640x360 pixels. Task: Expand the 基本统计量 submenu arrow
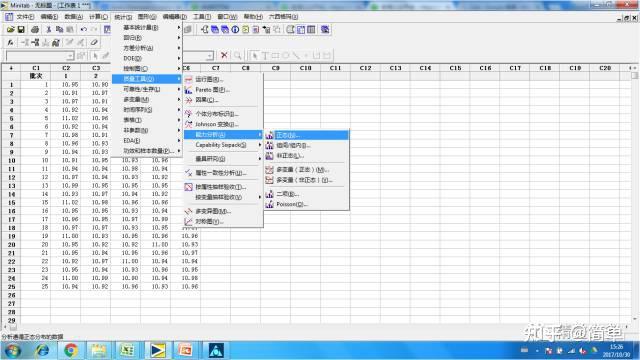(179, 27)
